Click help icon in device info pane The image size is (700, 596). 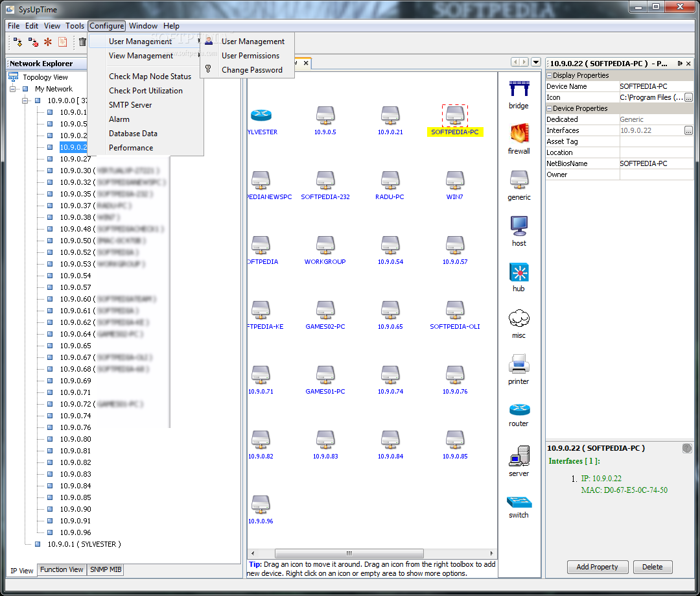(x=687, y=448)
